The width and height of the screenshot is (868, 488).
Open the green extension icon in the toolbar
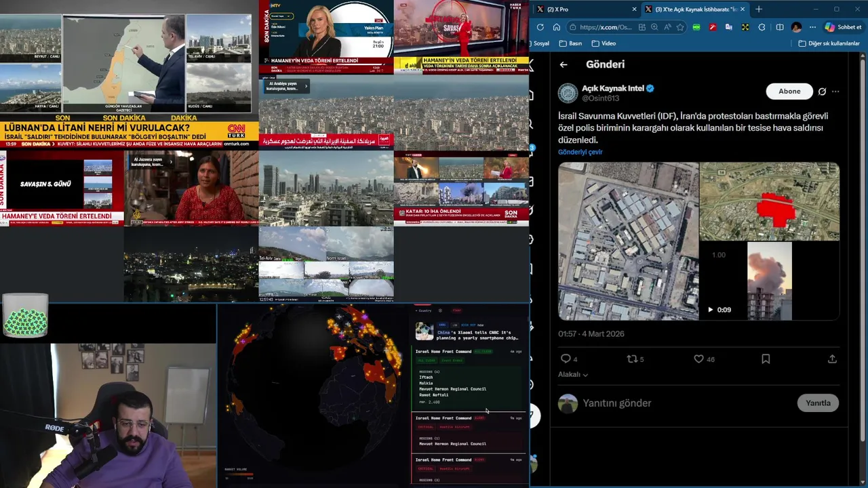pyautogui.click(x=696, y=27)
